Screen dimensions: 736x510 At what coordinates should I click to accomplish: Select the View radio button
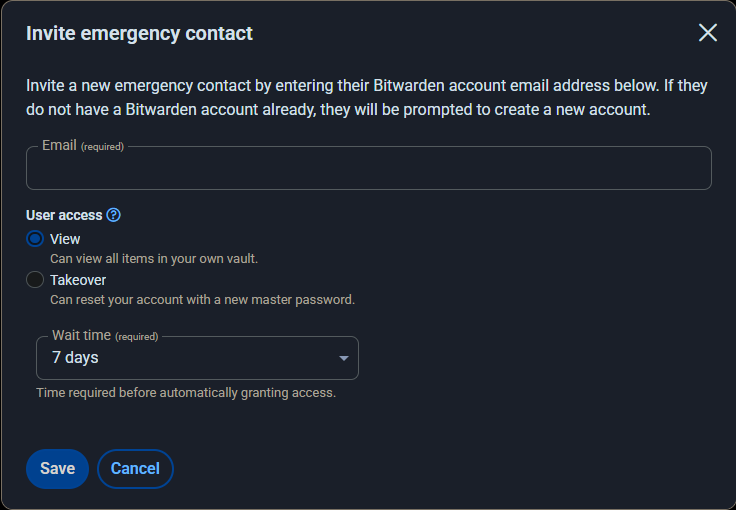pos(35,239)
